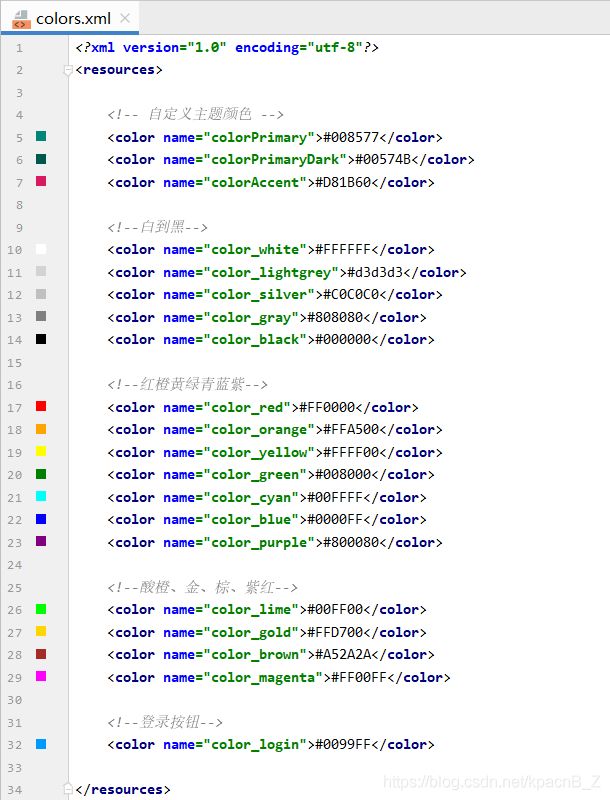
Task: Click the hex value #008577
Action: [x=351, y=137]
